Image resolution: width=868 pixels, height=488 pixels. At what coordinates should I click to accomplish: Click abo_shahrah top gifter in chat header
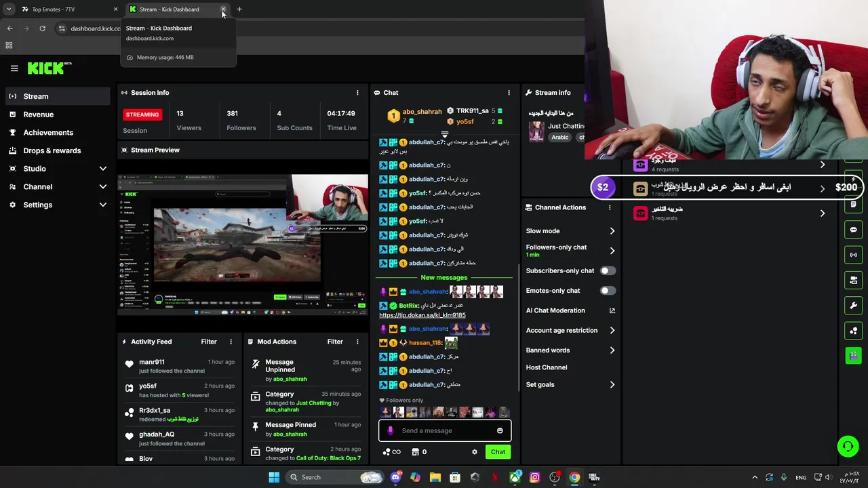click(414, 116)
